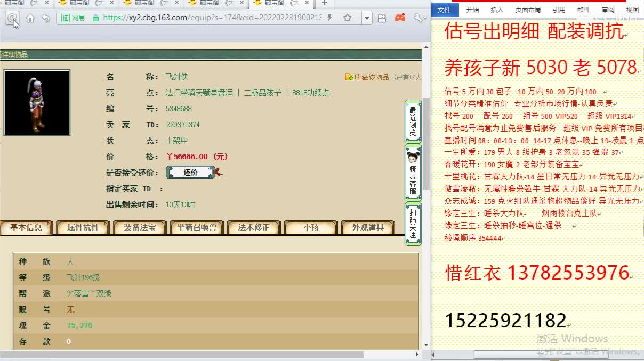
Task: Open the 坐骑召唤兽 tab
Action: coord(197,227)
